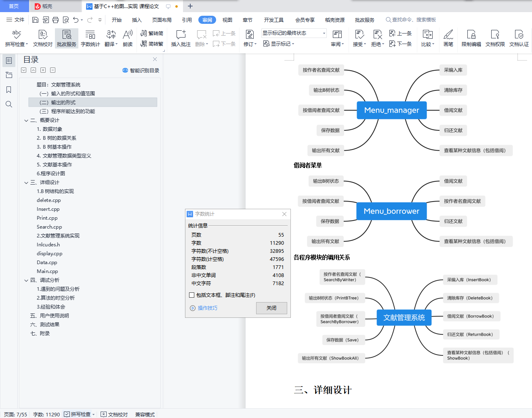Close the 目录 navigation panel

click(x=155, y=59)
